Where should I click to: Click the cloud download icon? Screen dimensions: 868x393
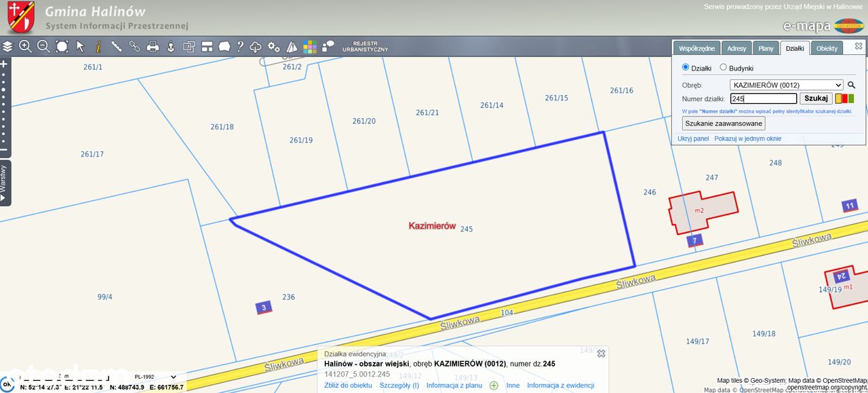pos(256,47)
